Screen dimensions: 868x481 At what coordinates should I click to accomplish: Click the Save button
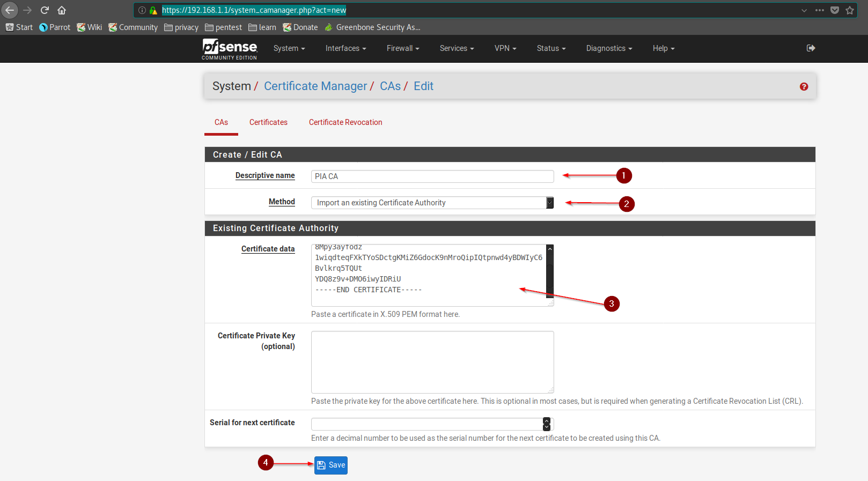click(x=331, y=465)
